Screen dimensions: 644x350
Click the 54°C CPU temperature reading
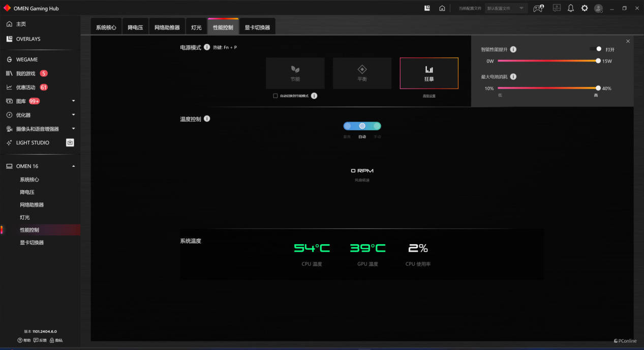pos(312,248)
